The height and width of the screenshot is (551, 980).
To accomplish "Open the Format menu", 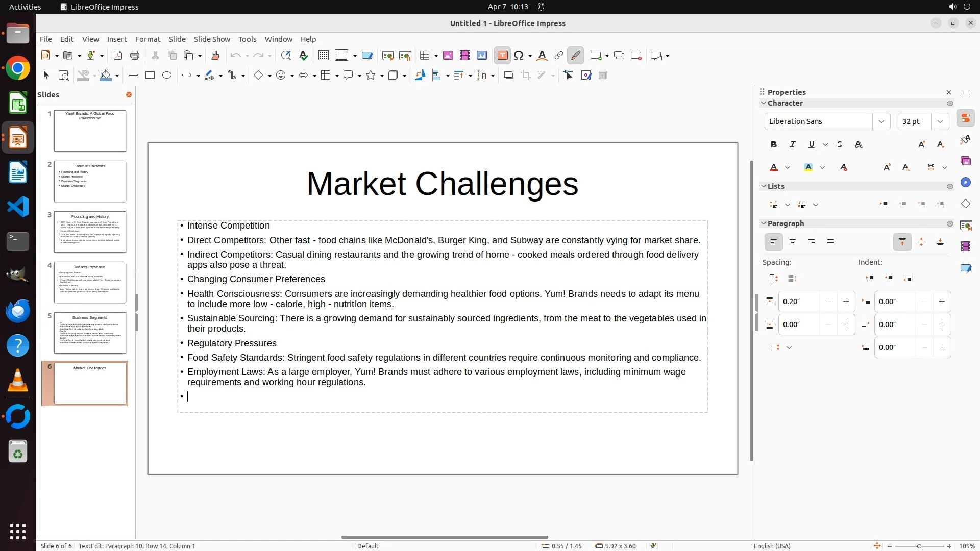I will 148,39.
